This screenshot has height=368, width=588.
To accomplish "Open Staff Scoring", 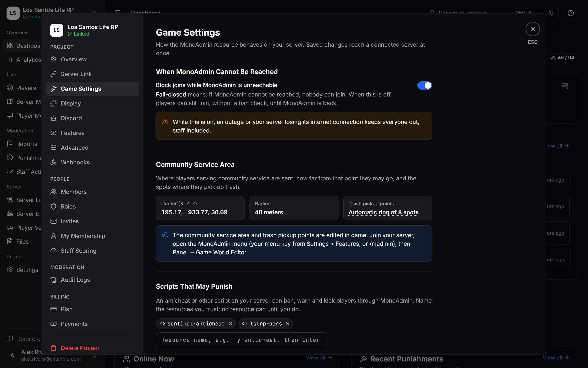I will coord(92,251).
